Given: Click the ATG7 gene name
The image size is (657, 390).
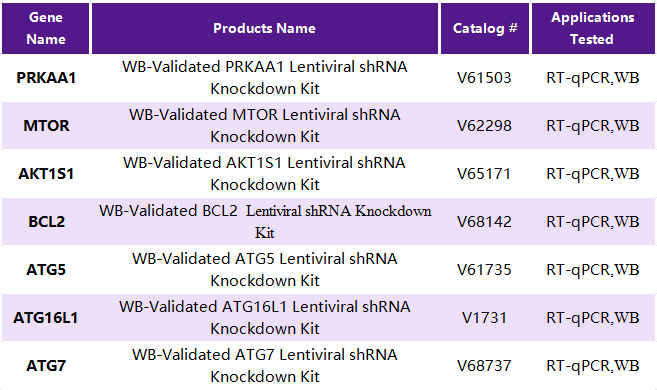Looking at the screenshot, I should 46,366.
